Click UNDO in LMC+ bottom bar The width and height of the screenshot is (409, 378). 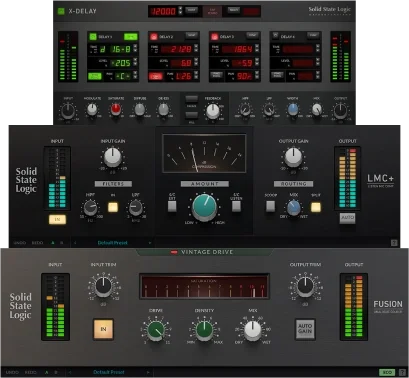[x=19, y=243]
